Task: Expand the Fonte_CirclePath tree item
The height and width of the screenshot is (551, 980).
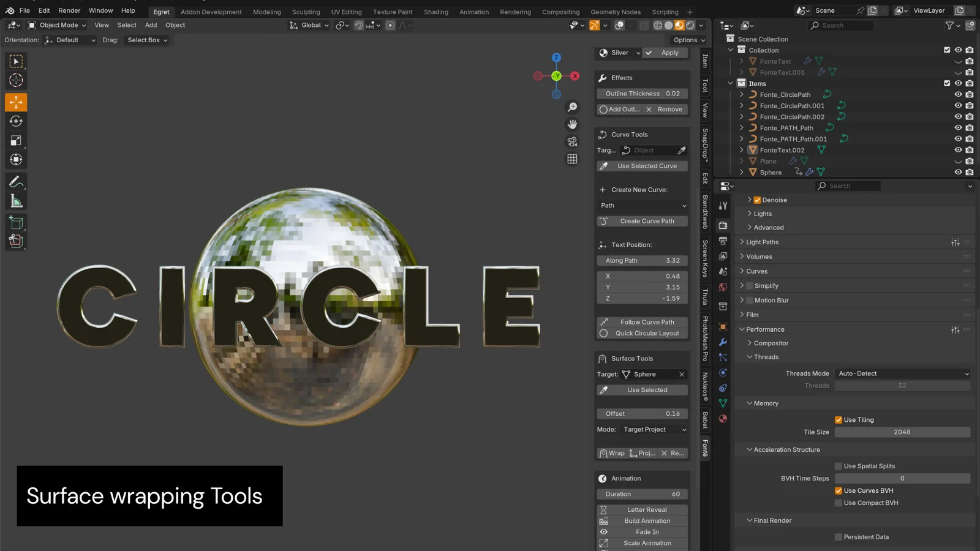Action: pyautogui.click(x=742, y=94)
